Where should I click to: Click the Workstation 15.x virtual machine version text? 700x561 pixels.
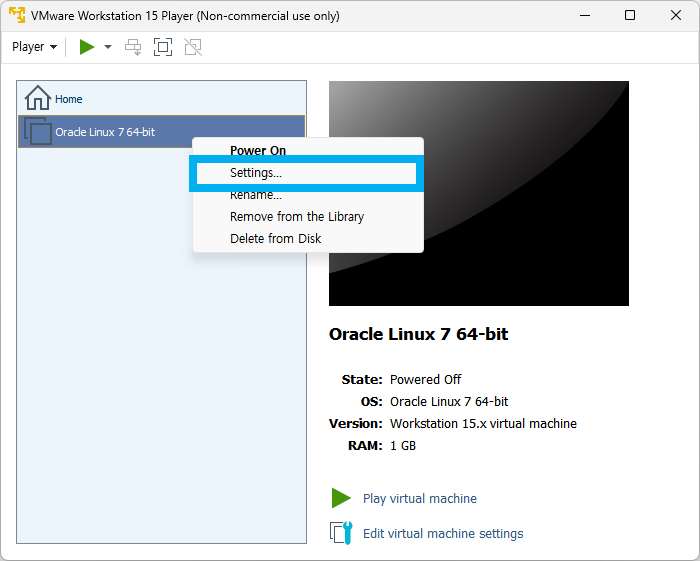pos(483,423)
